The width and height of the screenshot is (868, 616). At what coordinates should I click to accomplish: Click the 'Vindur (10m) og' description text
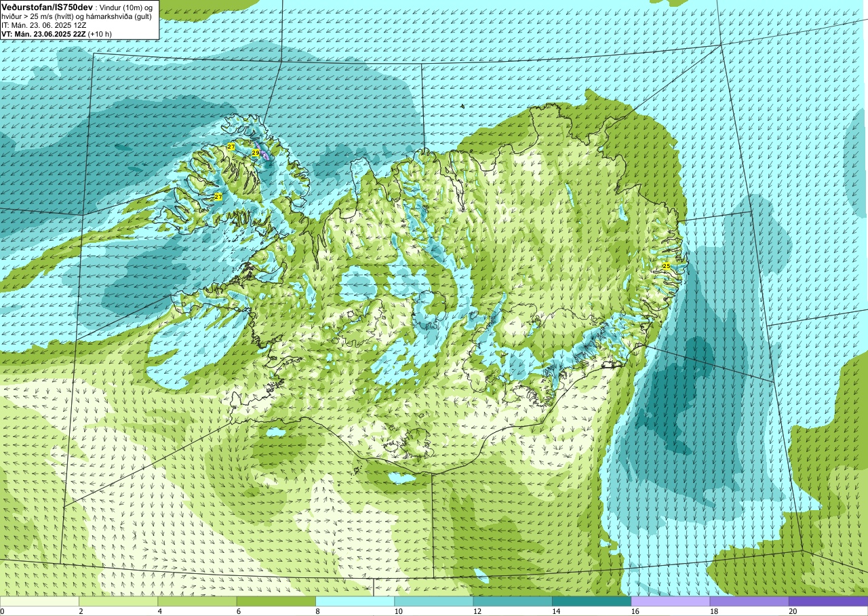pos(126,7)
